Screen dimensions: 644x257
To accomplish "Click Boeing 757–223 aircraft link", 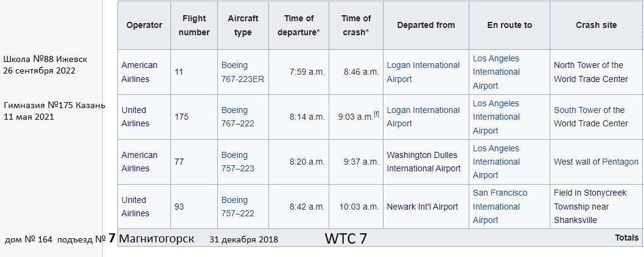I will (x=238, y=162).
